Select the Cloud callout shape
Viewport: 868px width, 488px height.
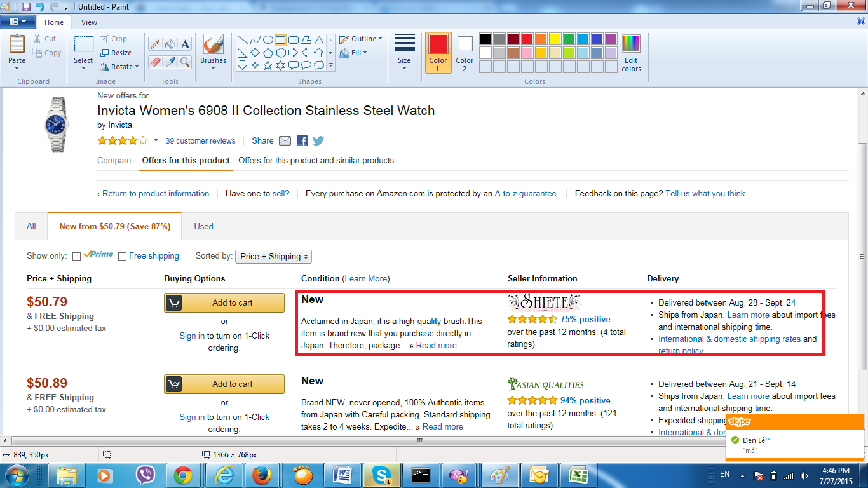point(318,65)
